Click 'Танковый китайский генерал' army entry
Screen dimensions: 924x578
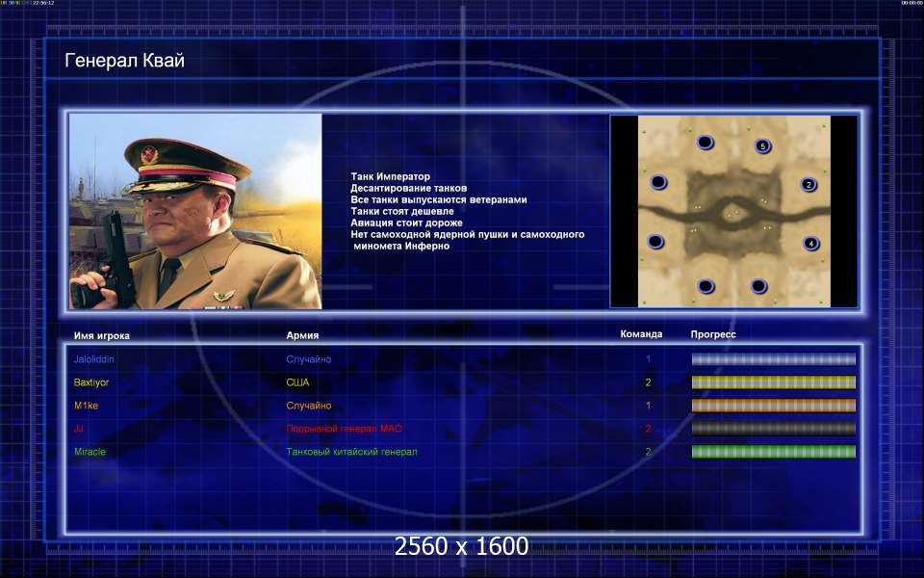click(352, 452)
